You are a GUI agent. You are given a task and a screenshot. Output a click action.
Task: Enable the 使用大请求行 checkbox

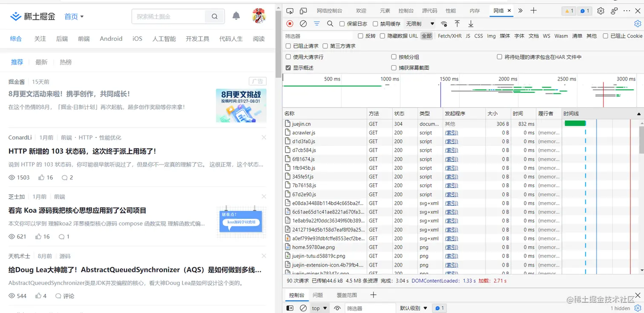pyautogui.click(x=288, y=57)
